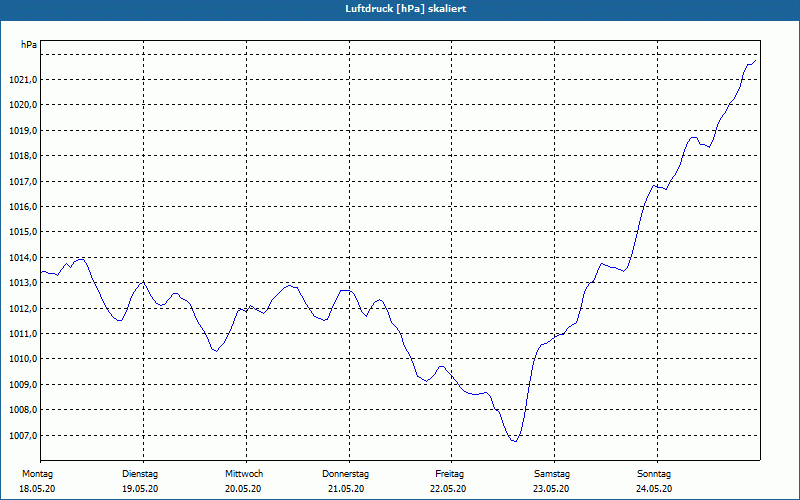
Task: Click the 1017,0 pressure axis label
Action: coord(23,181)
